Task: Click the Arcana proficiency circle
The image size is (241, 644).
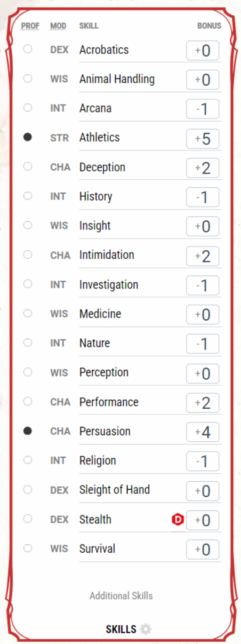Action: (28, 108)
